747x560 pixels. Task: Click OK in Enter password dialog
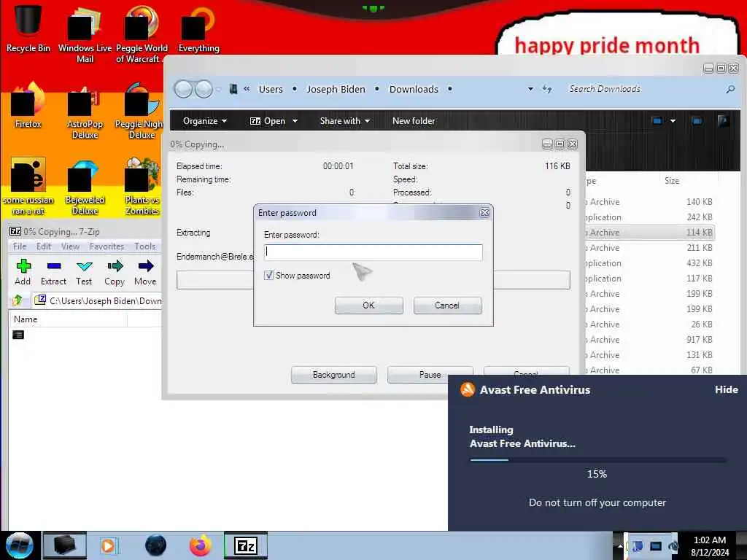pos(368,306)
